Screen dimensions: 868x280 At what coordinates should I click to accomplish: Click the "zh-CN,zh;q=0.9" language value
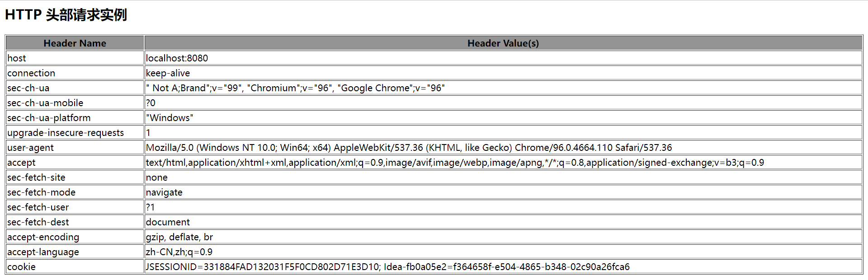pos(179,252)
